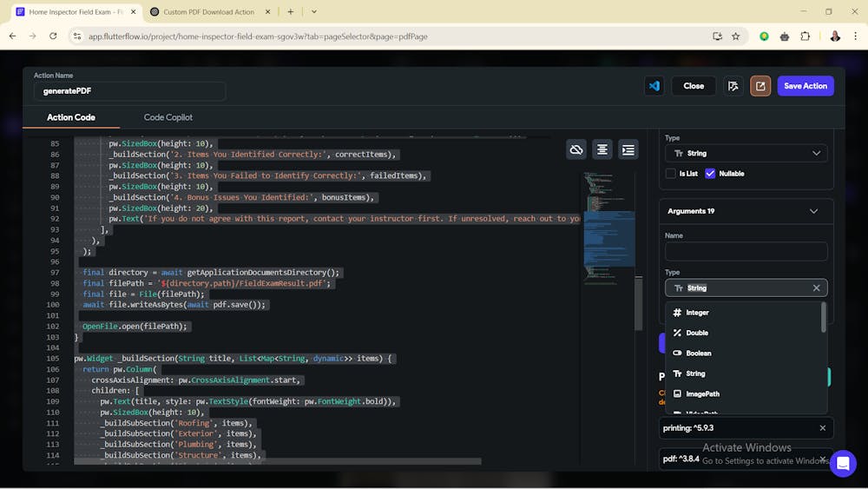Open the blue chat support bubble
Viewport: 868px width, 489px height.
(x=842, y=463)
